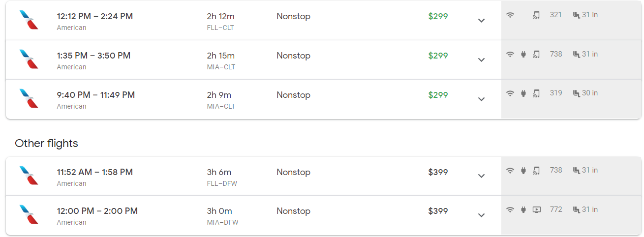This screenshot has width=644, height=237.
Task: Expand details for 12:12 PM FLL–CLT flight
Action: pyautogui.click(x=481, y=21)
